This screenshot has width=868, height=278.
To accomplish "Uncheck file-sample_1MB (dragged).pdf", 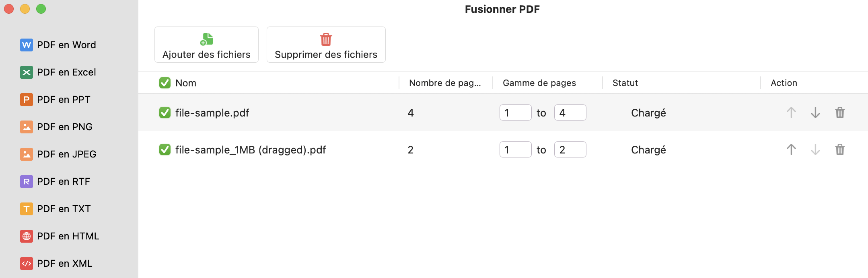I will click(164, 150).
